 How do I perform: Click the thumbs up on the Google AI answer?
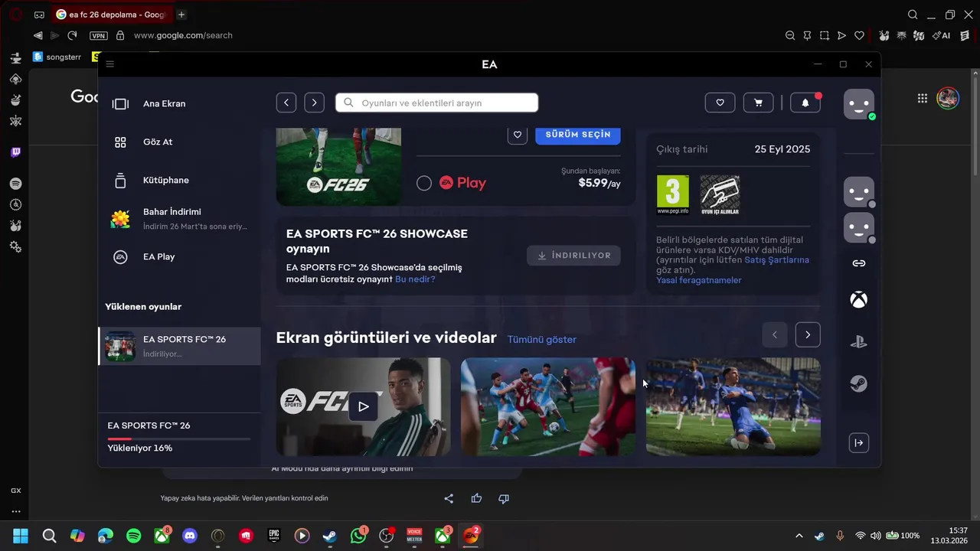[476, 498]
